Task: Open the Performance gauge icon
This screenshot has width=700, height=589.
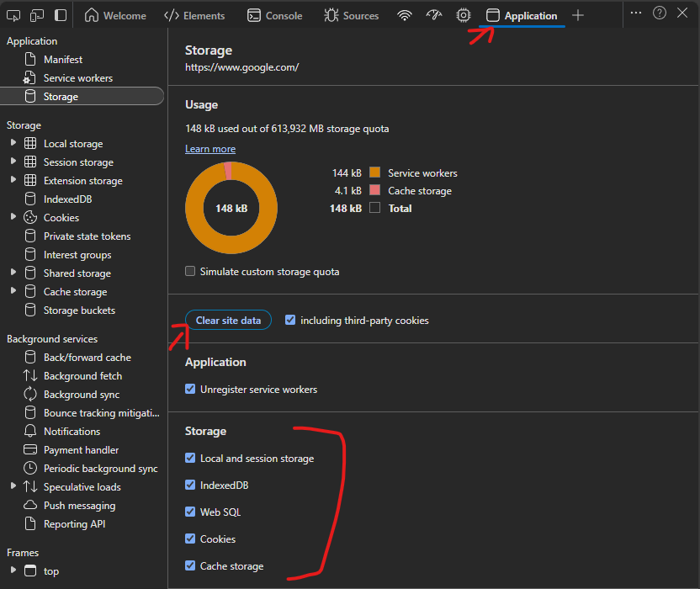Action: (x=434, y=15)
